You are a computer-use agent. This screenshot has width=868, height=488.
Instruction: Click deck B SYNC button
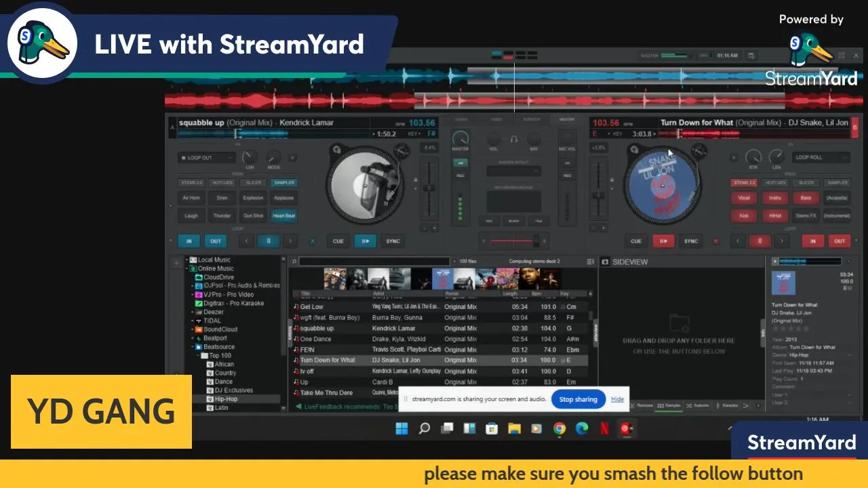690,241
